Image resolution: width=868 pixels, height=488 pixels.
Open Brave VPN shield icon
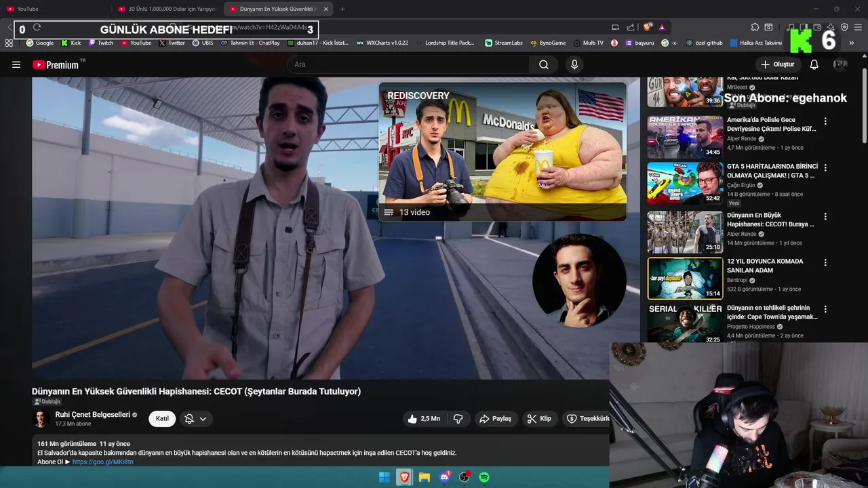click(844, 27)
